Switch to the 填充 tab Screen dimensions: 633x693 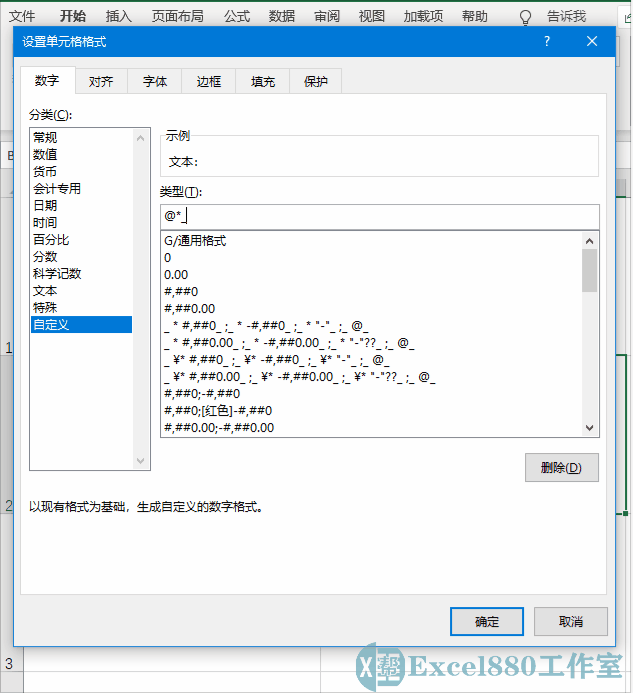point(263,81)
